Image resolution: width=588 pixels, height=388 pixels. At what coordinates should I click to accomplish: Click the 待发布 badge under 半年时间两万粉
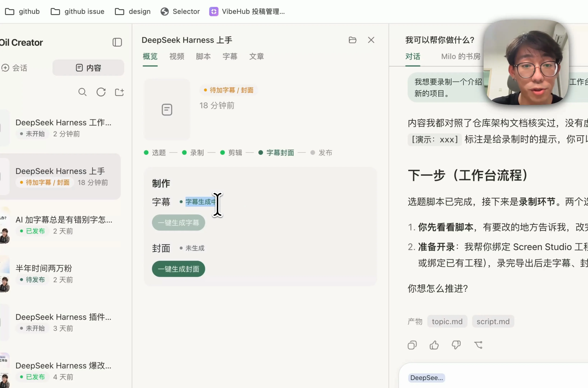[x=32, y=280]
